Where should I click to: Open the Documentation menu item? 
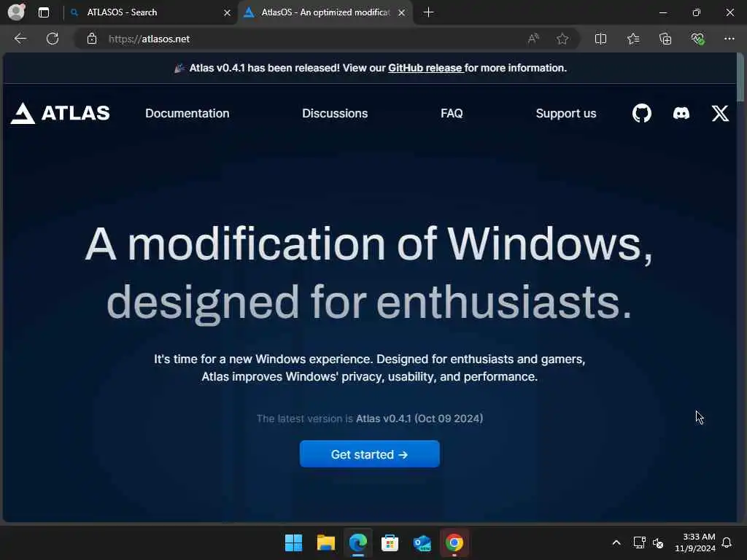click(x=187, y=113)
